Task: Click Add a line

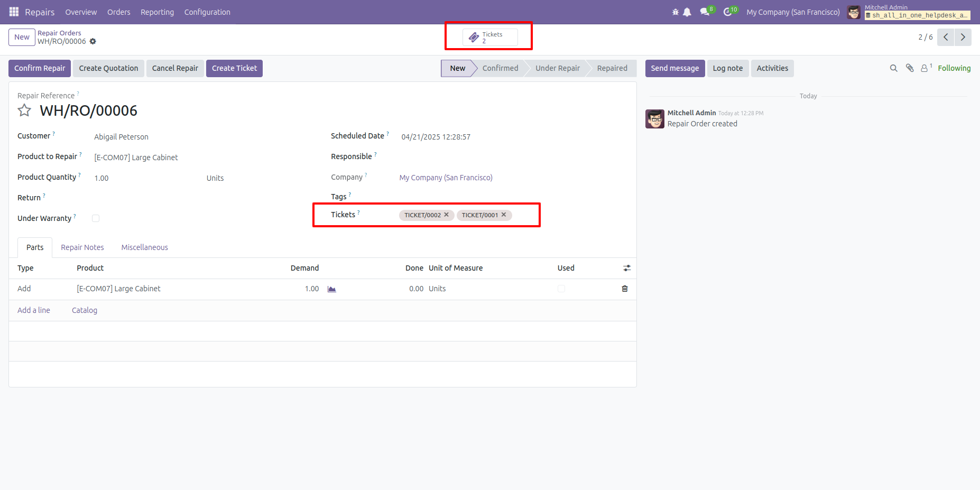Action: (34, 310)
